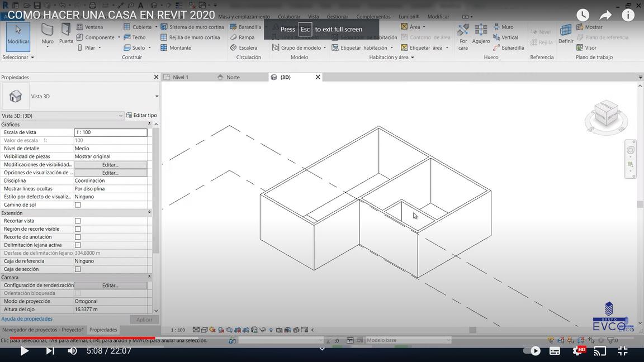Open the Vista 3D type selector dropdown

[157, 97]
